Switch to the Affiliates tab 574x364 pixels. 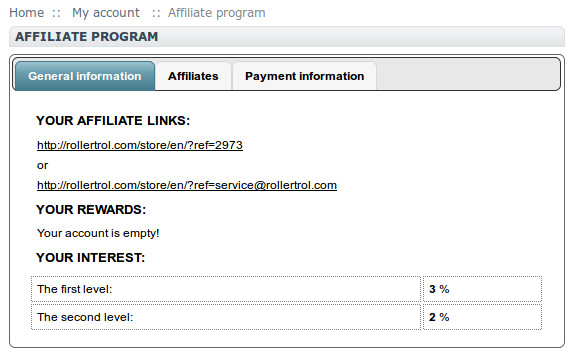tap(193, 76)
